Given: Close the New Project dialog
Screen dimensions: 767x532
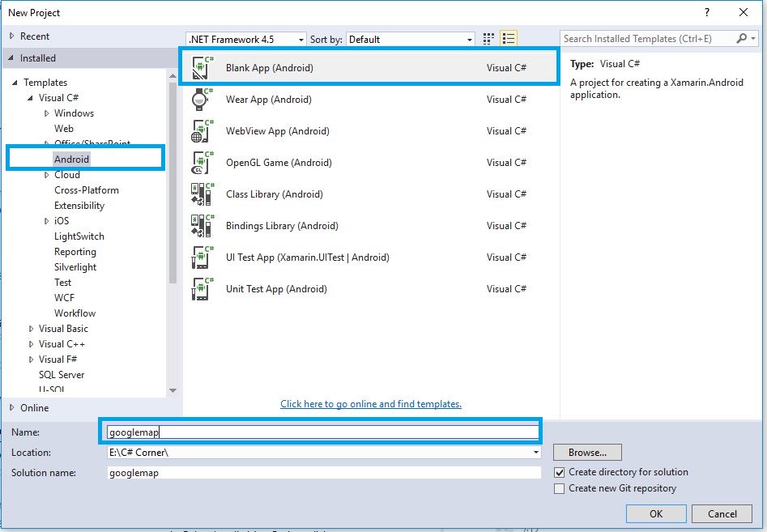Looking at the screenshot, I should click(744, 12).
